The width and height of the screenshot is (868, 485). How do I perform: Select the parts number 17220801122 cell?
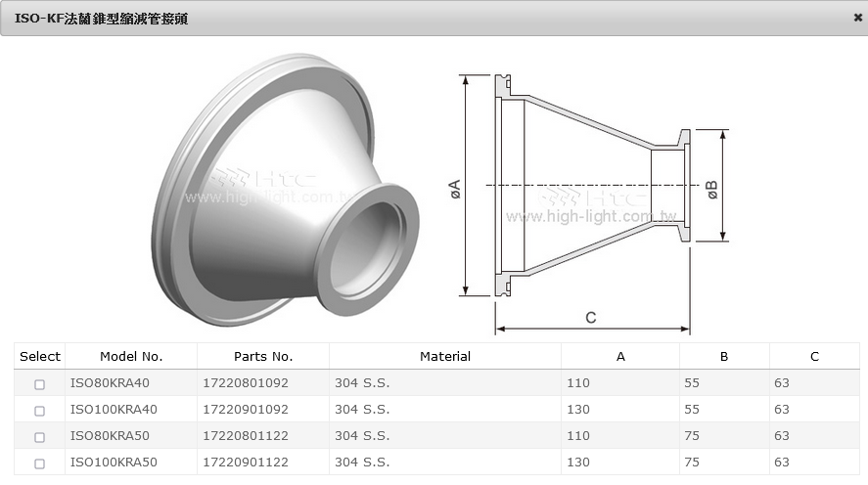(x=246, y=436)
